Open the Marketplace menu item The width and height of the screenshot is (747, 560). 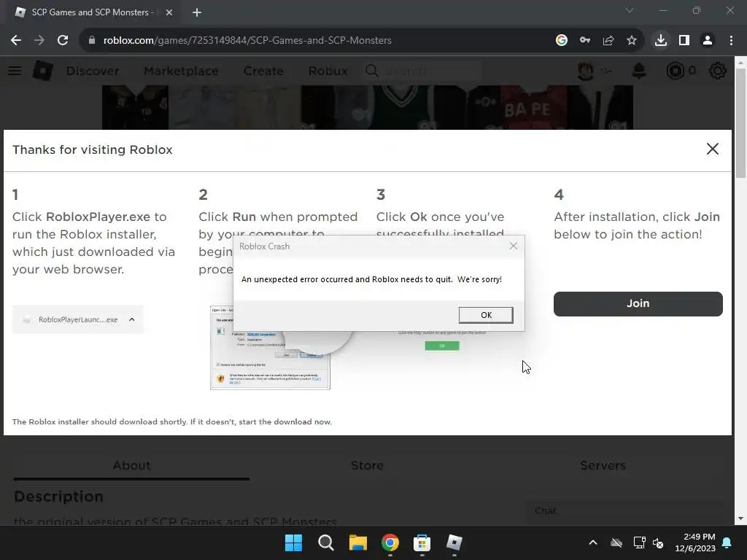click(181, 71)
